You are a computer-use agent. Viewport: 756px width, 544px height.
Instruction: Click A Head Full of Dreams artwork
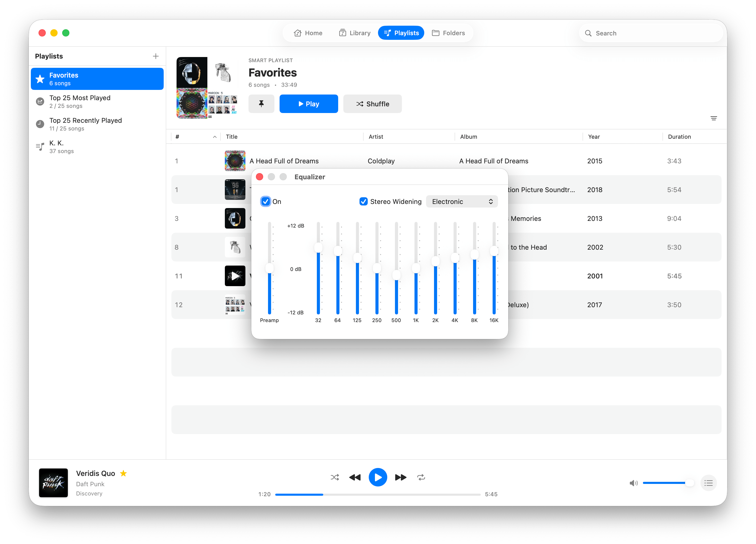pos(235,161)
